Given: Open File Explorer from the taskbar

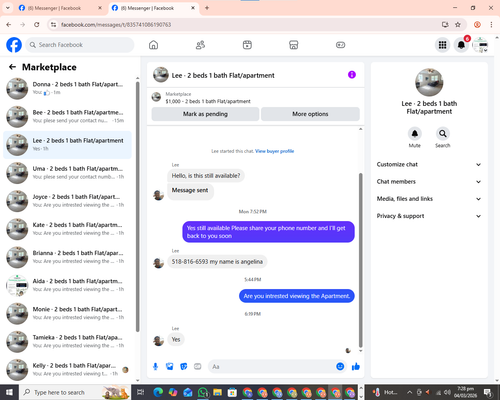Looking at the screenshot, I should coord(217,392).
